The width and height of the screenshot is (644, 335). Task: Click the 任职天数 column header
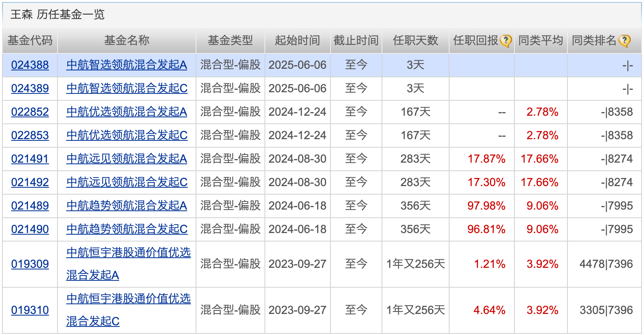[x=416, y=40]
